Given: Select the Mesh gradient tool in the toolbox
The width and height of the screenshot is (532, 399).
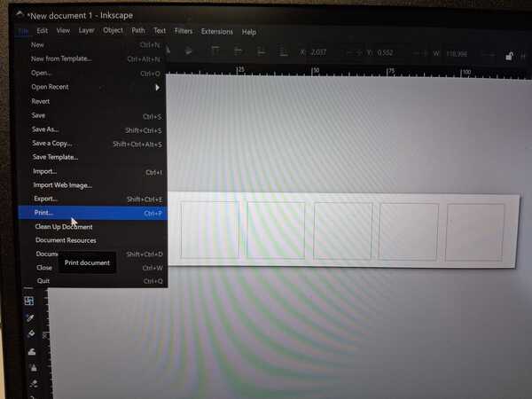Looking at the screenshot, I should coord(29,301).
